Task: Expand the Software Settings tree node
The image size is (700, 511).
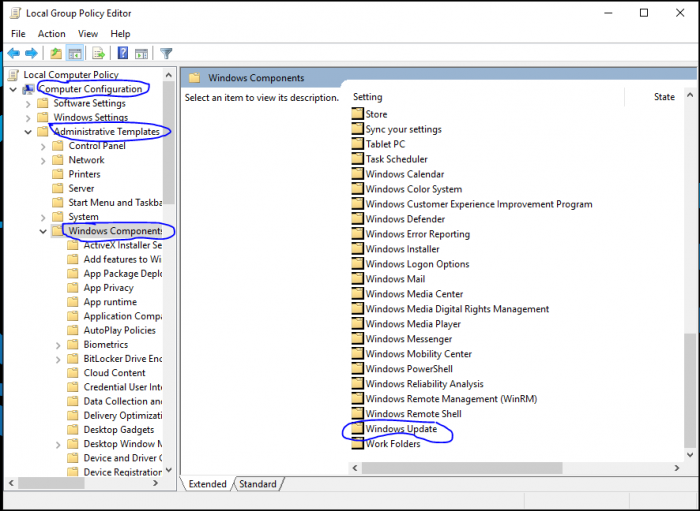Action: (x=28, y=104)
